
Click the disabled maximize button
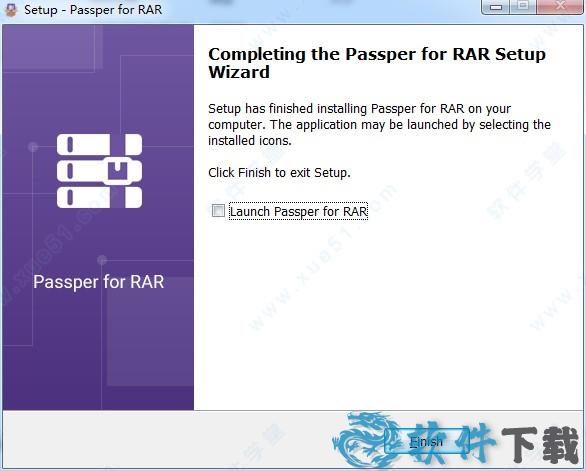pyautogui.click(x=523, y=7)
